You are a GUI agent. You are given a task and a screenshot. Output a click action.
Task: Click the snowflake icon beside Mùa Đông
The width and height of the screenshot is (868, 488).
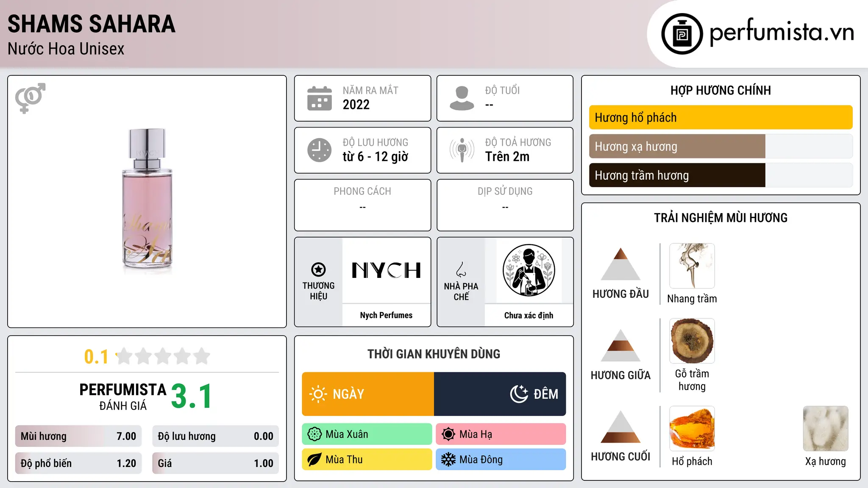point(448,460)
